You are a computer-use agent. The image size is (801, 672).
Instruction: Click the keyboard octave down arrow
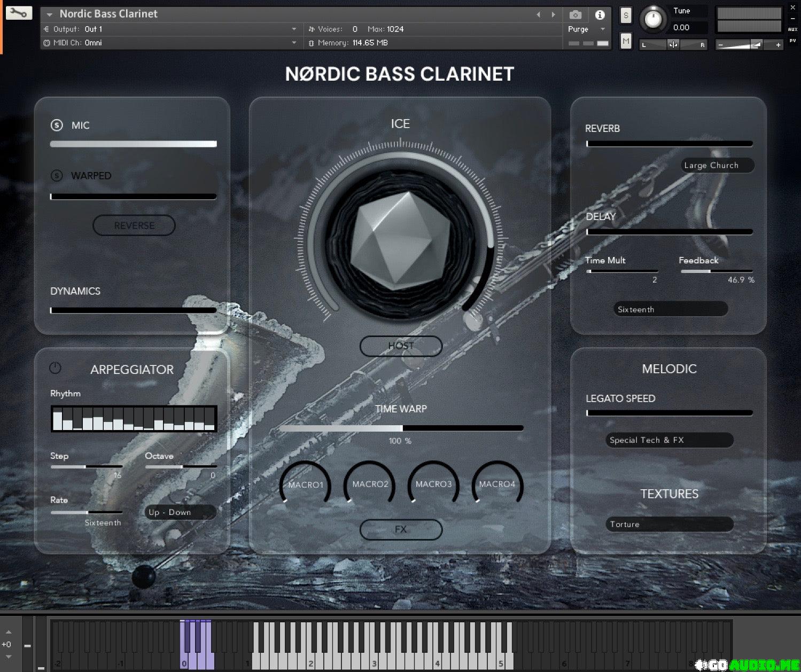coord(8,657)
